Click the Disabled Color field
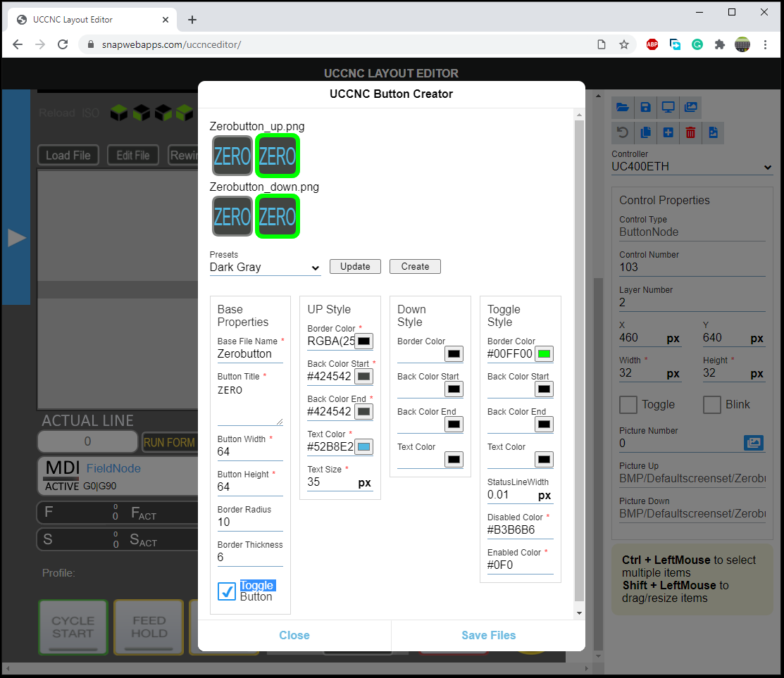Image resolution: width=784 pixels, height=678 pixels. pos(521,530)
